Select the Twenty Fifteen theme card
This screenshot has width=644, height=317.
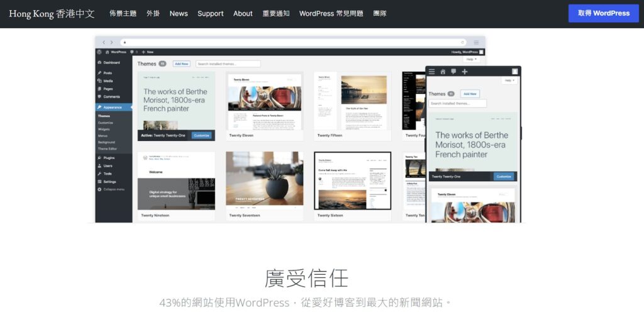(352, 106)
